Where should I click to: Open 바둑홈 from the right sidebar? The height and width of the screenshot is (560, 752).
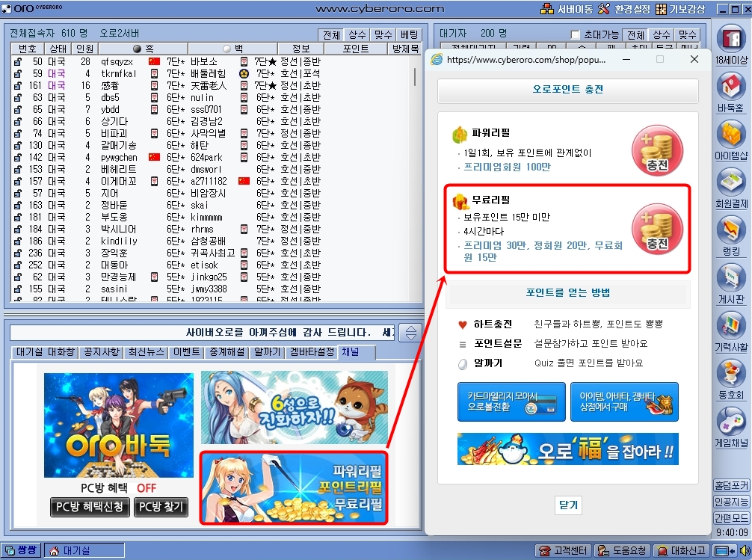click(731, 92)
